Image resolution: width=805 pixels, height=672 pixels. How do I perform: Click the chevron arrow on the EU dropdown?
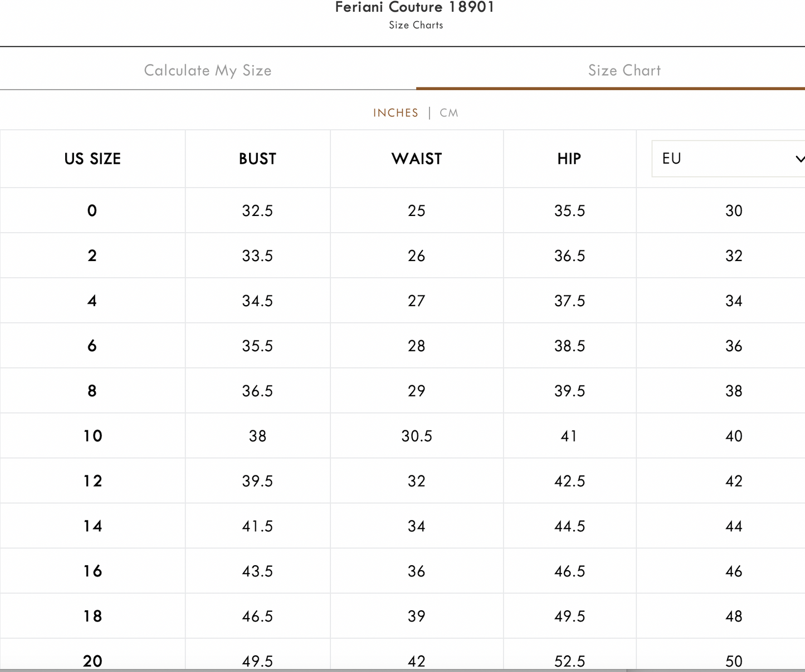point(799,159)
